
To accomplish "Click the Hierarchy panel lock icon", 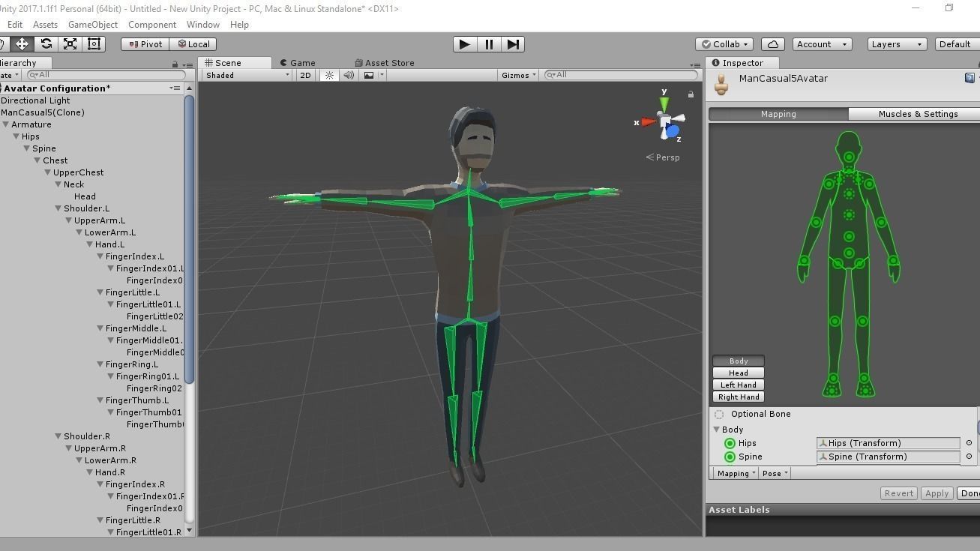I will (175, 64).
